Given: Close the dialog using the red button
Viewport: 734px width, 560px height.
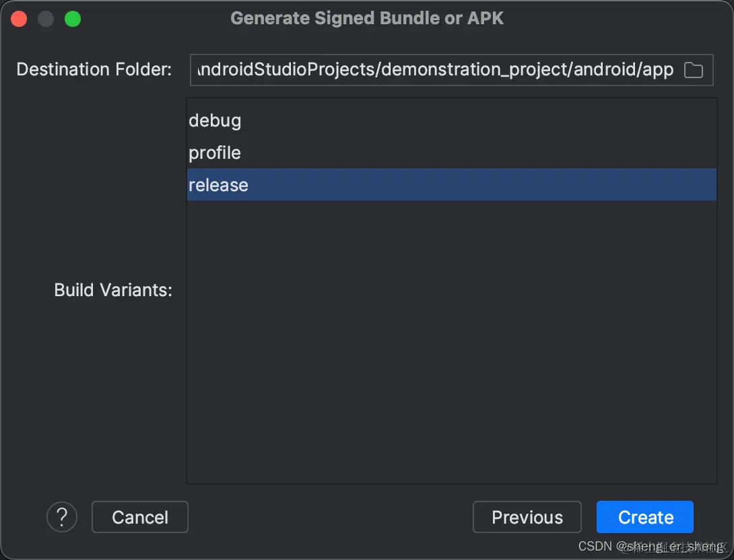Looking at the screenshot, I should (x=19, y=19).
